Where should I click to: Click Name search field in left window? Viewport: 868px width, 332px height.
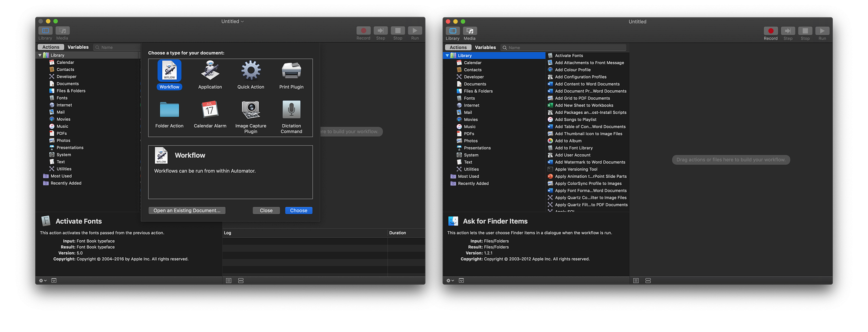pyautogui.click(x=117, y=47)
